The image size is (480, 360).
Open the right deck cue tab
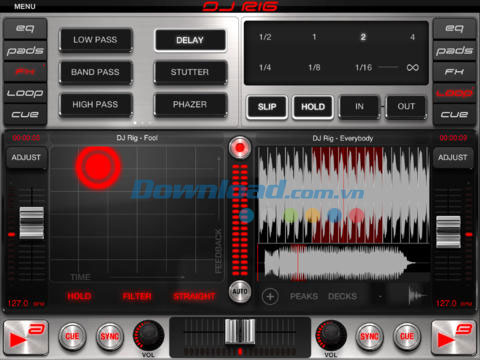point(454,114)
